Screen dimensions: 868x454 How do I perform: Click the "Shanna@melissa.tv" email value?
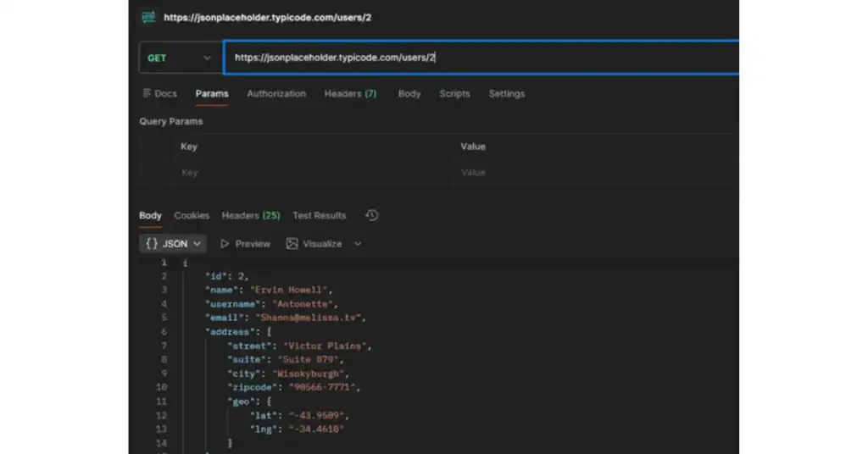point(309,318)
